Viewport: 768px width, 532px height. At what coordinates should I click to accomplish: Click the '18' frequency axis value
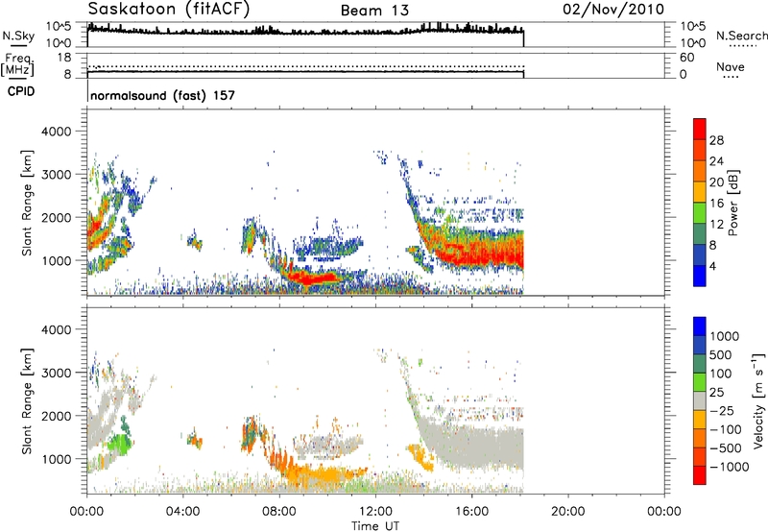click(64, 57)
